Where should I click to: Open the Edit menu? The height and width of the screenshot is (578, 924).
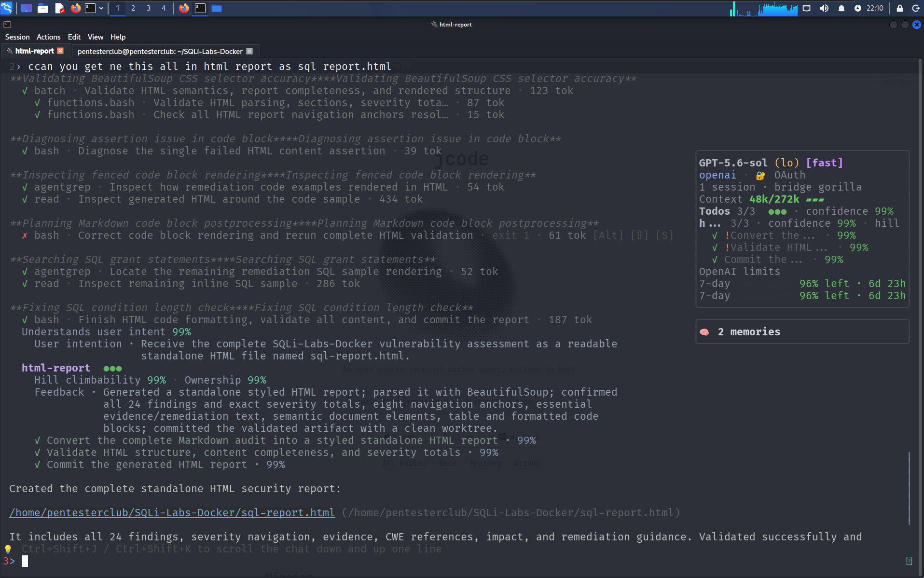[74, 37]
